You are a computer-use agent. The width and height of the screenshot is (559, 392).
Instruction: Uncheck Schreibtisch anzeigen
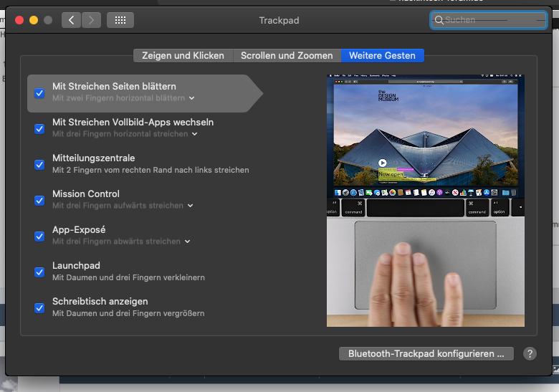[x=39, y=308]
